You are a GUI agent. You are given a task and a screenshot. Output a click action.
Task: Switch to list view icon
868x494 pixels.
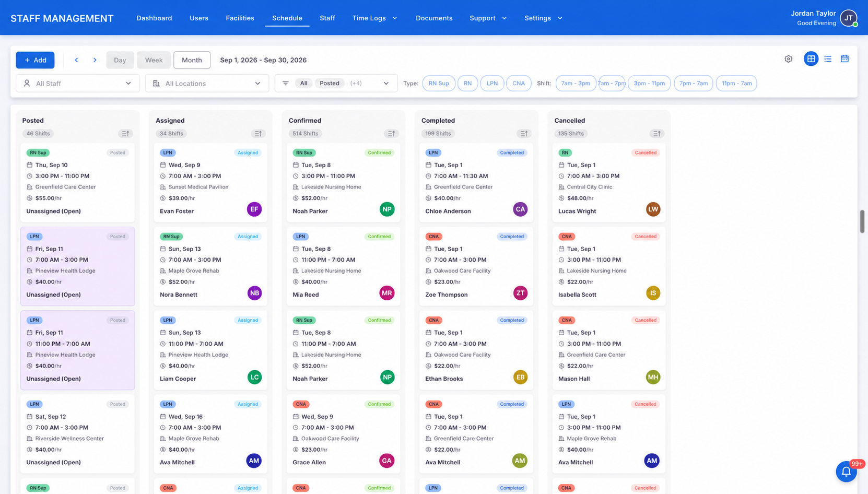[828, 59]
